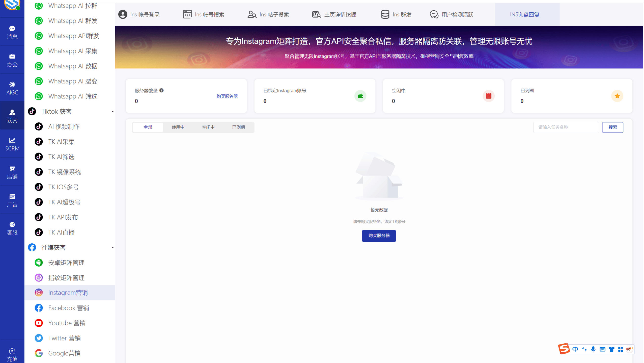Click the task name search input field
Screen dimensions: 644x363
pos(566,127)
